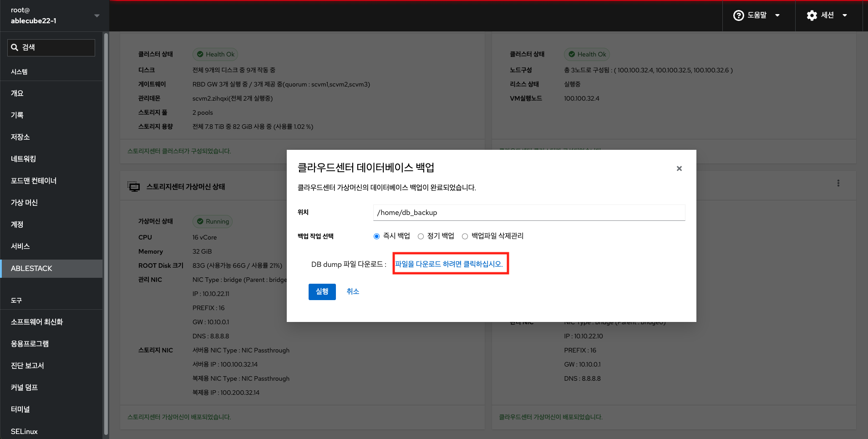
Task: Select the 즉시 백업 radio option
Action: click(376, 236)
